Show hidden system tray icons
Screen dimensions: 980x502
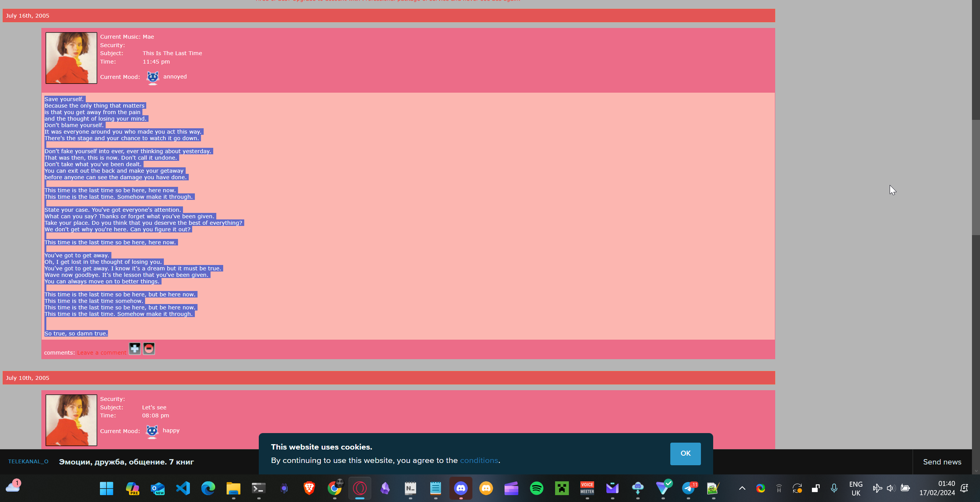coord(742,488)
